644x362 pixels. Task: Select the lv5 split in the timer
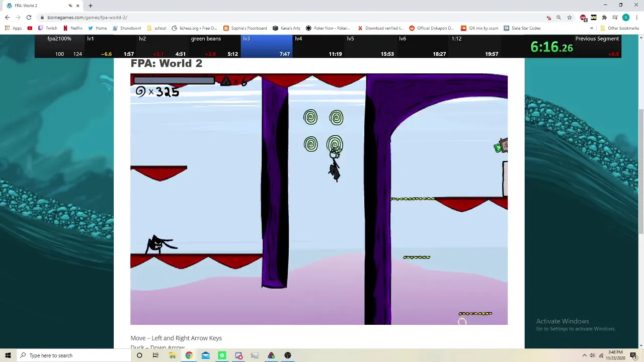click(x=371, y=46)
